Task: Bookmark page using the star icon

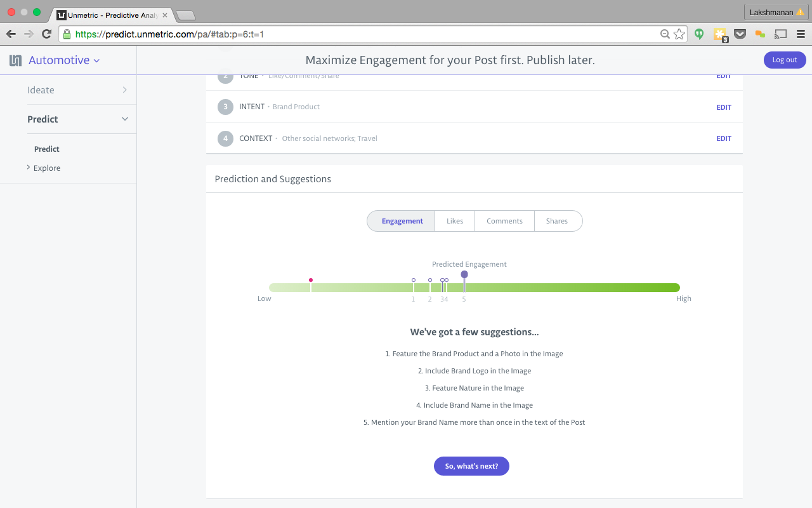Action: pyautogui.click(x=679, y=34)
